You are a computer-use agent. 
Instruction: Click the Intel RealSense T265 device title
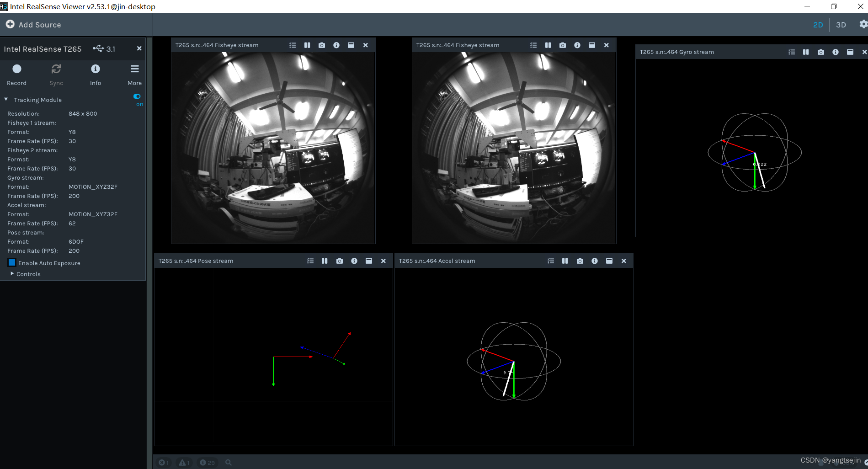(43, 49)
